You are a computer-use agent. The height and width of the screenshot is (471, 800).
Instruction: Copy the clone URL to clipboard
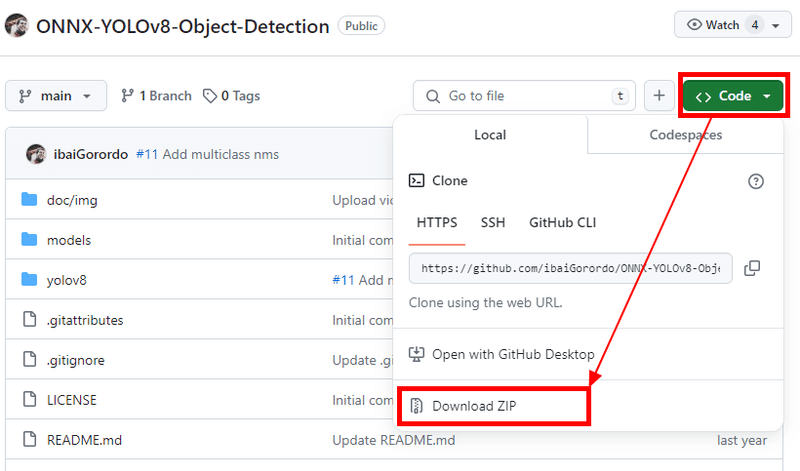click(753, 268)
